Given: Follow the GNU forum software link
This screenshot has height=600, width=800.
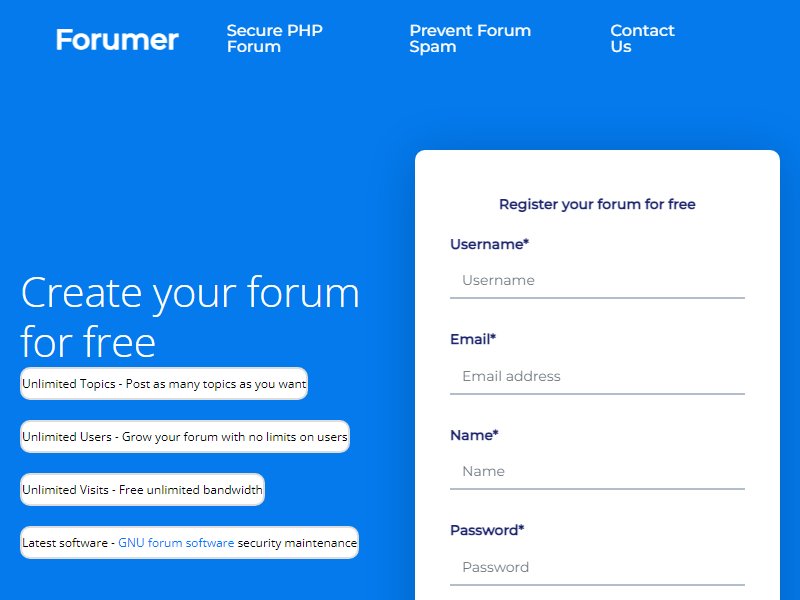Looking at the screenshot, I should pos(176,543).
